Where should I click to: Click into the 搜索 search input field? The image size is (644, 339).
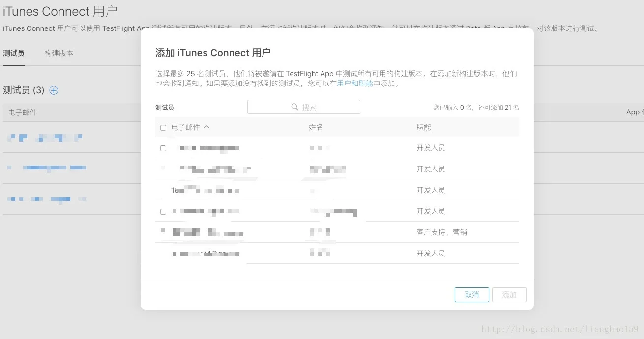tap(320, 107)
